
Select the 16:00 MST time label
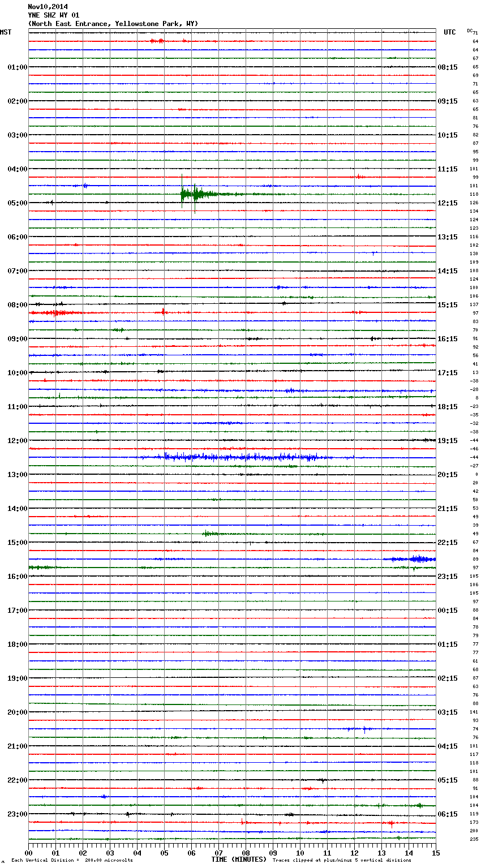[18, 577]
